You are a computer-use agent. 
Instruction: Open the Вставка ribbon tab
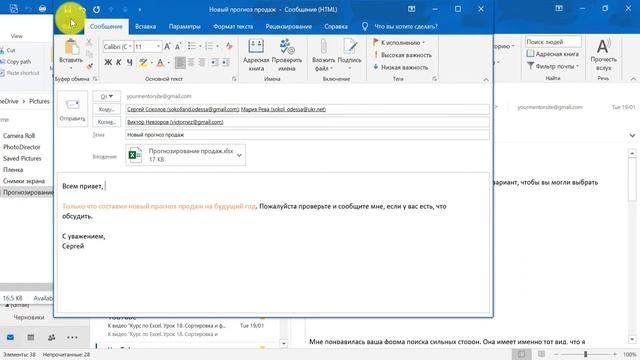[145, 27]
